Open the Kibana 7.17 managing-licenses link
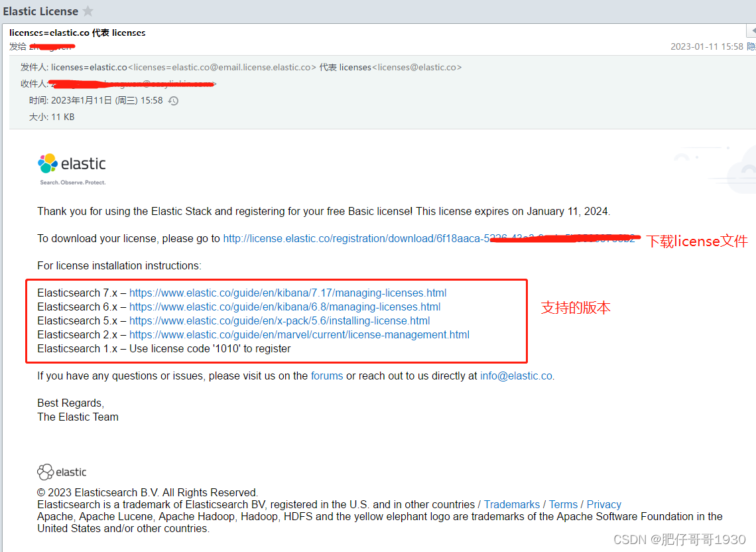This screenshot has height=552, width=756. coord(288,293)
